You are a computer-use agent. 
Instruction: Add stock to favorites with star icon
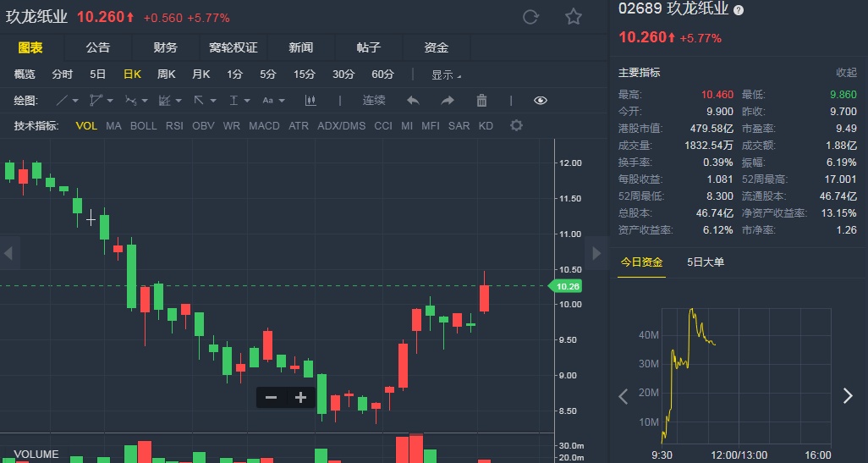click(574, 17)
